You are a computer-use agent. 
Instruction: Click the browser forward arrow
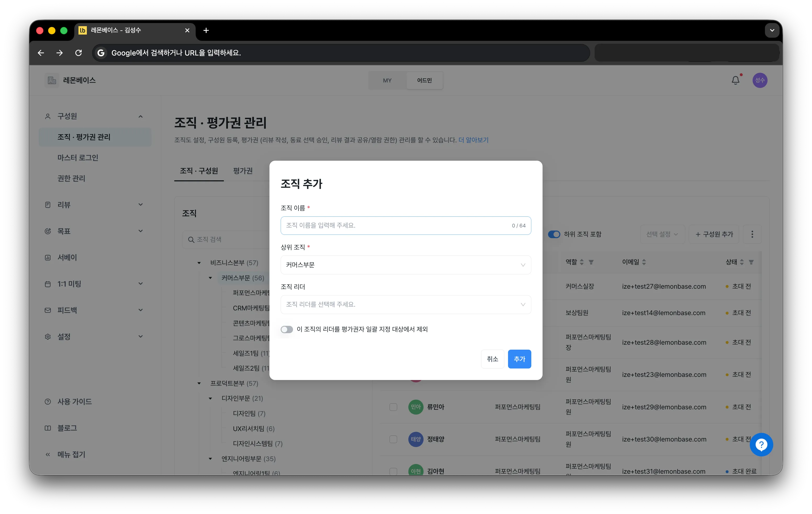(x=60, y=53)
